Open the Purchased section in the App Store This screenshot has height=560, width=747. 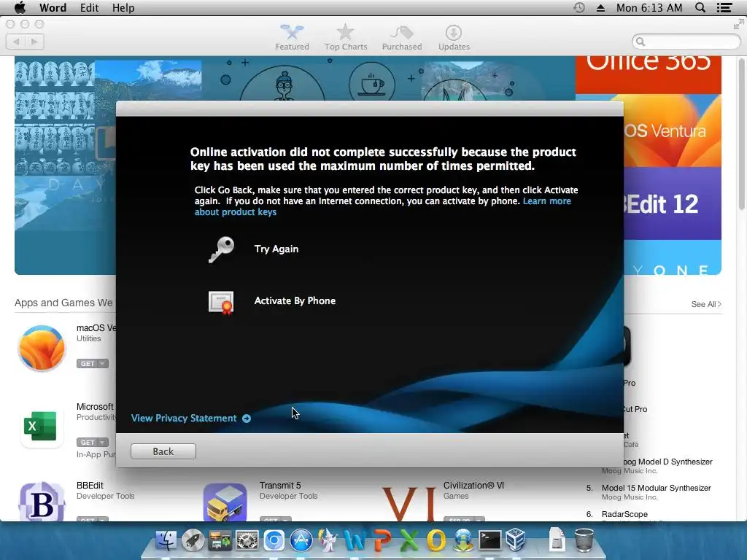[402, 38]
